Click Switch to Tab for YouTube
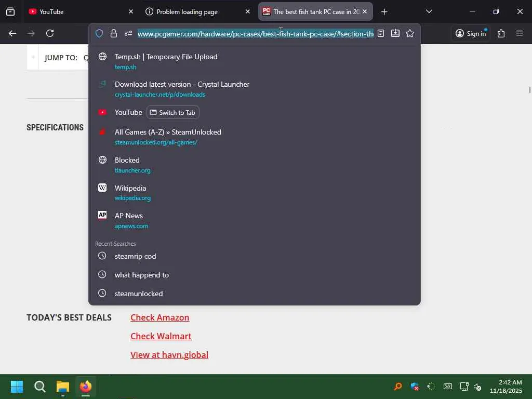The height and width of the screenshot is (399, 532). coord(172,113)
